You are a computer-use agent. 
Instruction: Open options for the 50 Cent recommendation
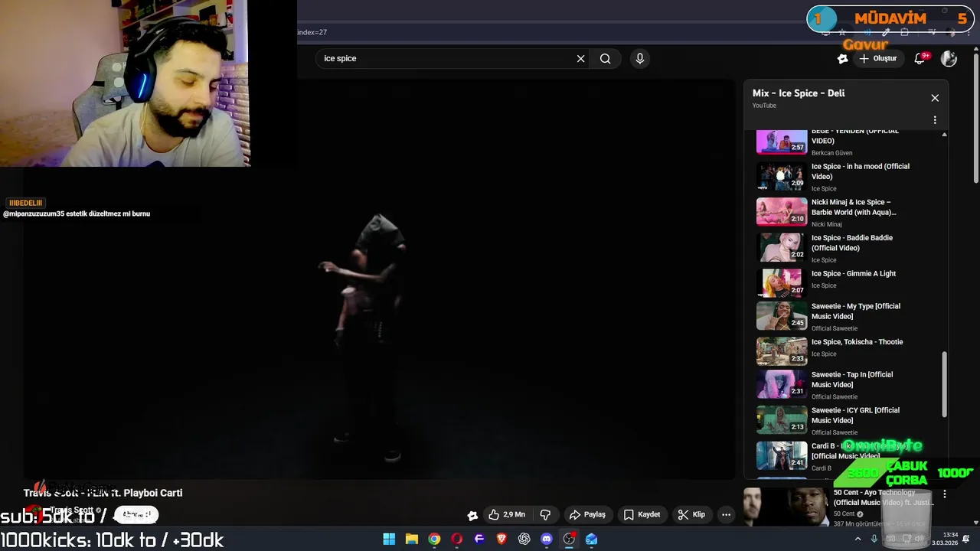tap(945, 494)
